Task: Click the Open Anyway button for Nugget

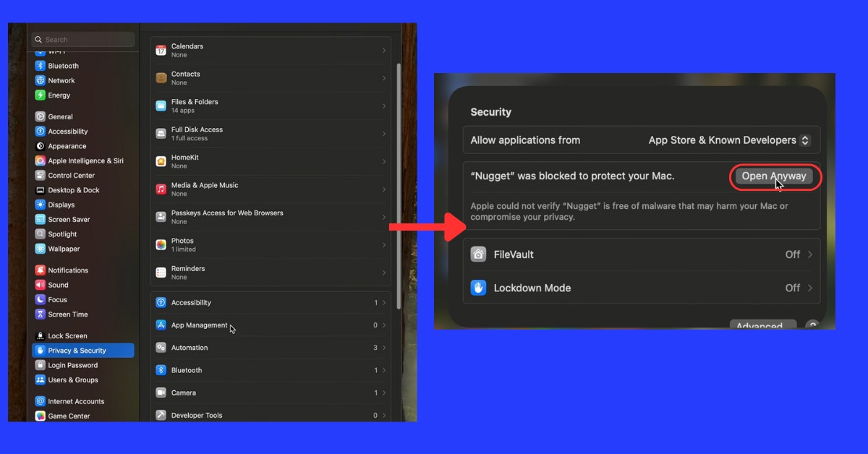Action: pyautogui.click(x=774, y=176)
